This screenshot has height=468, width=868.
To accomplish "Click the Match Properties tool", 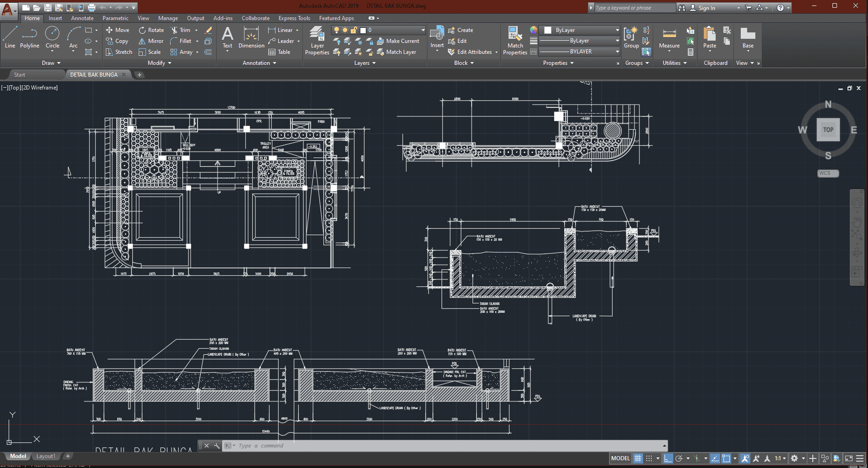I will tap(515, 40).
